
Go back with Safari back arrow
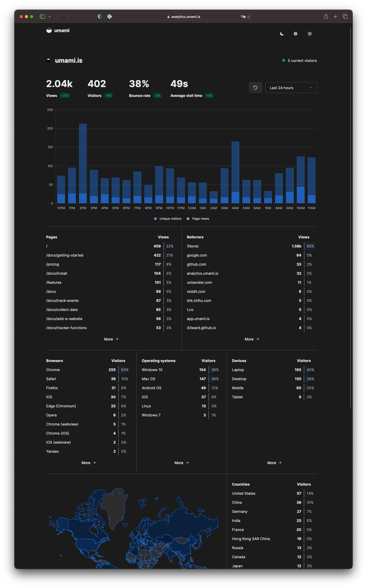tap(58, 17)
